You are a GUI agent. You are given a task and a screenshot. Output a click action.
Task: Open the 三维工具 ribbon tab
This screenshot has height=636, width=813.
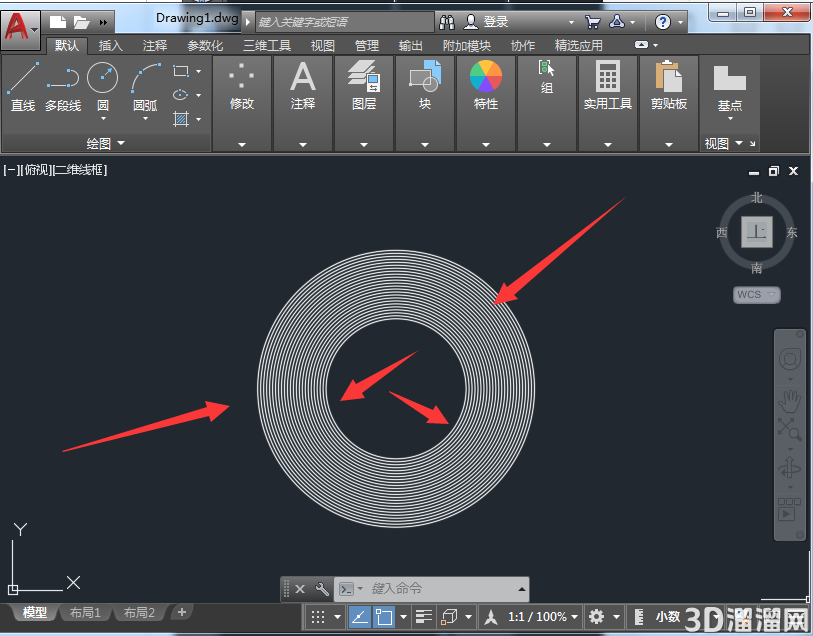point(267,46)
